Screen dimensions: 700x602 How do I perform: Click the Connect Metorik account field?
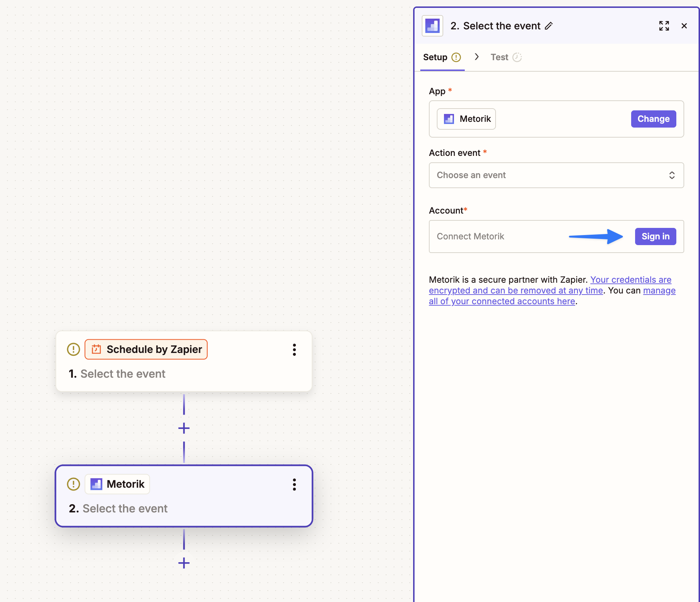click(557, 236)
